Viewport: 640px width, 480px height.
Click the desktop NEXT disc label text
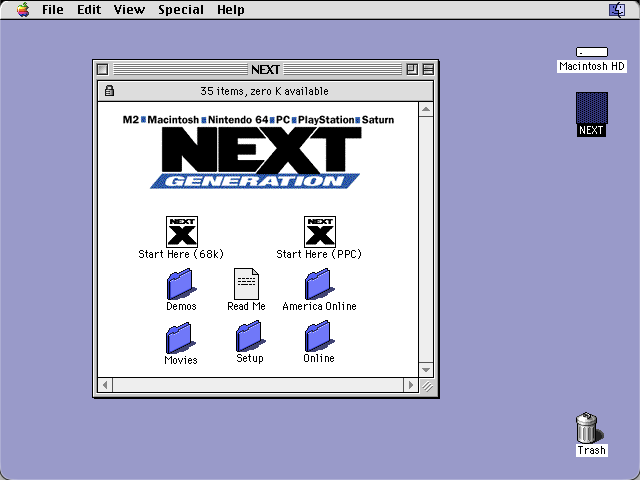[591, 130]
